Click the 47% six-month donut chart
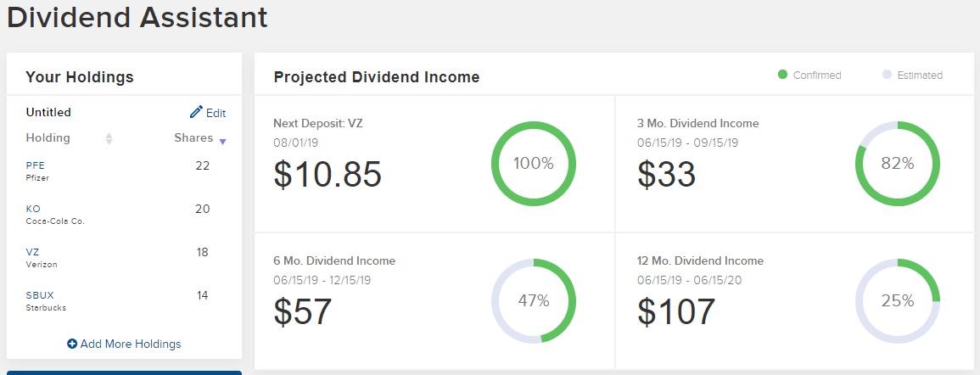This screenshot has height=375, width=980. point(534,300)
